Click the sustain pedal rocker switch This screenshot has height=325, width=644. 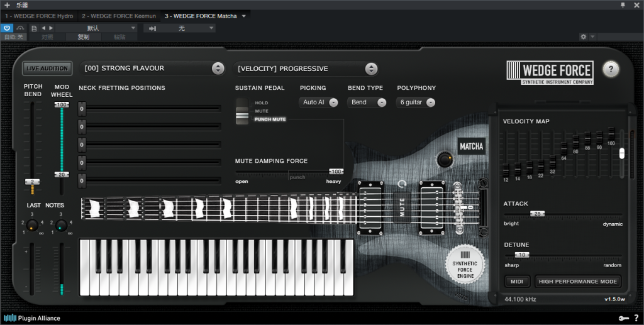242,111
